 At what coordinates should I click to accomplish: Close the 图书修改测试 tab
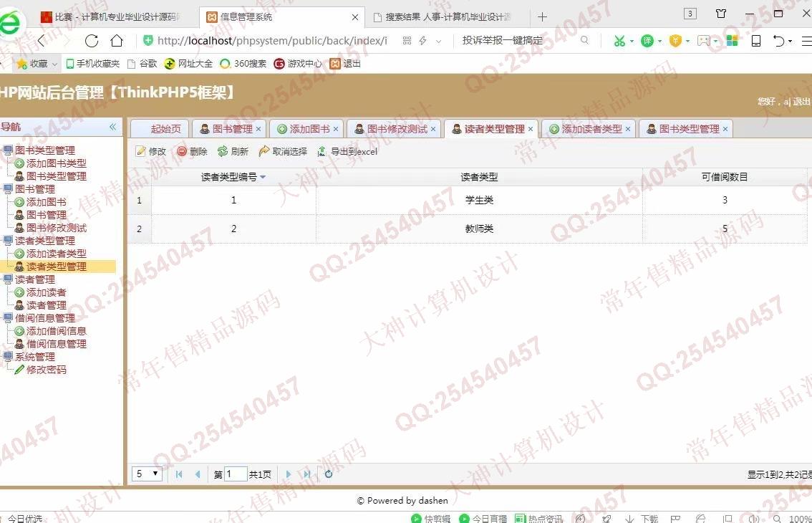433,129
